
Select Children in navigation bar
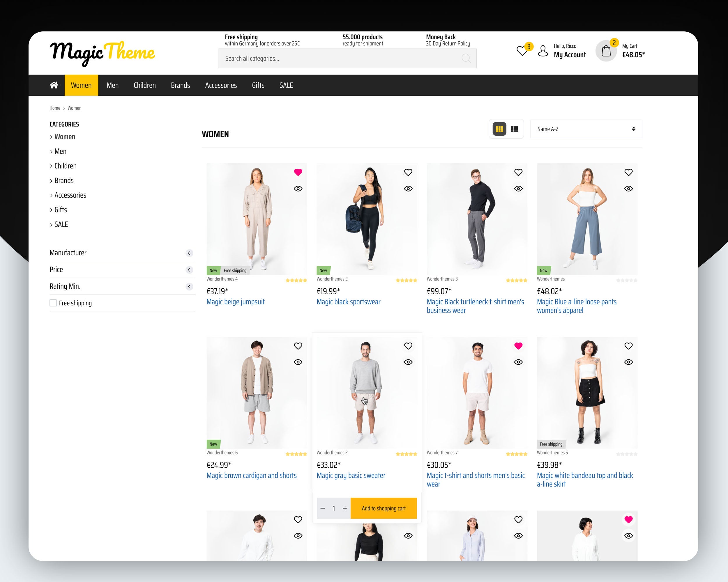(x=144, y=85)
